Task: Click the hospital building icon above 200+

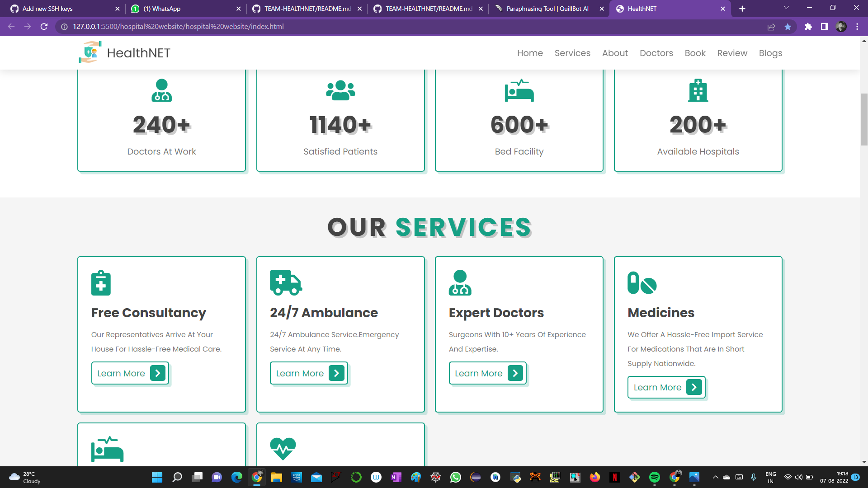Action: tap(698, 90)
